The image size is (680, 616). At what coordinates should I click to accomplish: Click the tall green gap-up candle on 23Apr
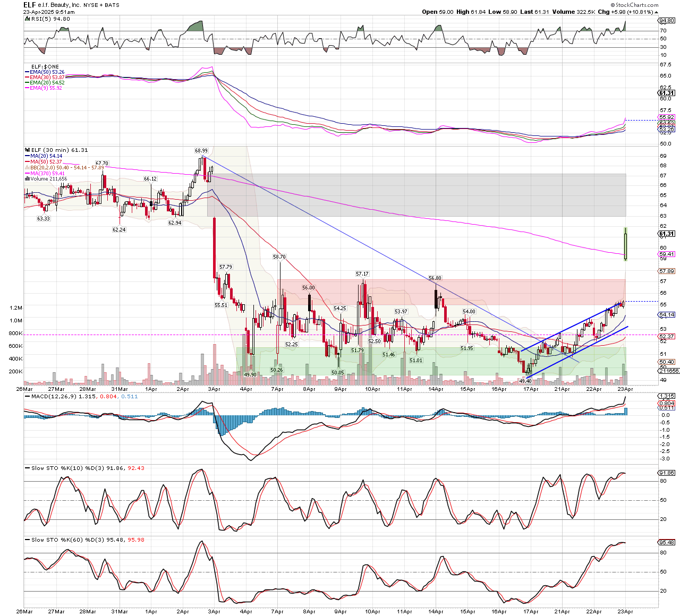tap(625, 244)
